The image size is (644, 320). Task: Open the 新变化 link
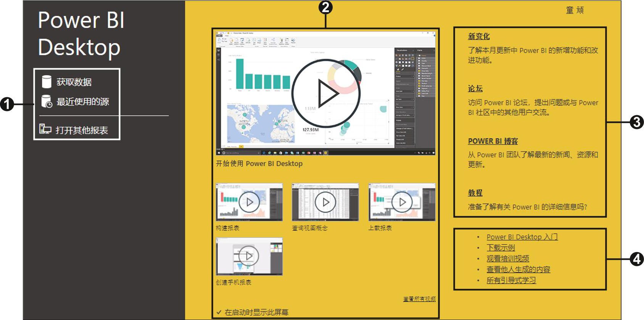(x=479, y=36)
